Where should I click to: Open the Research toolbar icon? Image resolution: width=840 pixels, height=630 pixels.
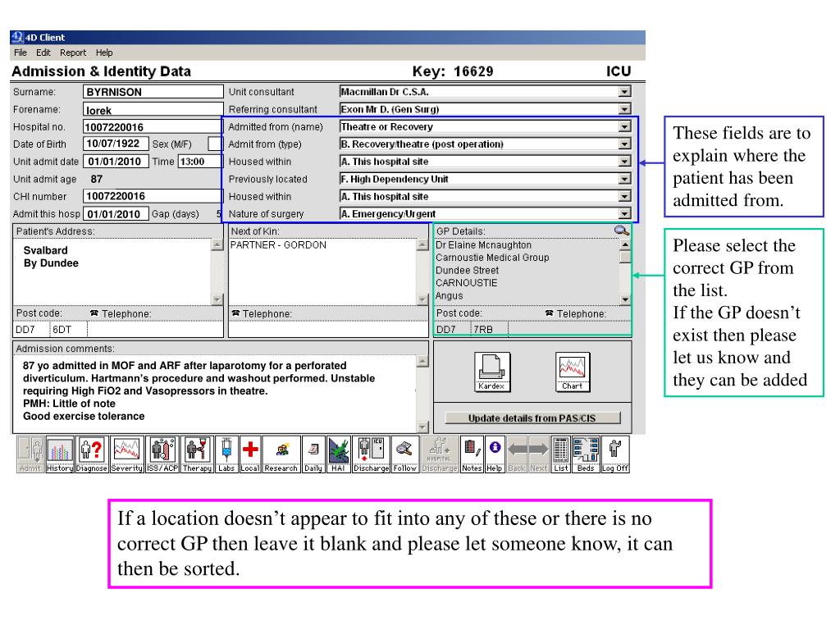coord(281,454)
